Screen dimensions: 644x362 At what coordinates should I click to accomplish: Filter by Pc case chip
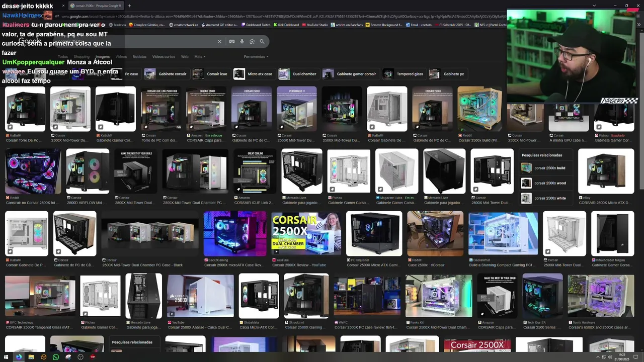click(x=125, y=74)
